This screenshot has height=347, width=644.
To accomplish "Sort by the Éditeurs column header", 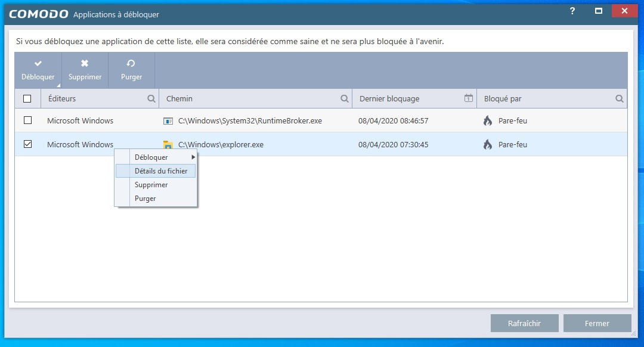I will click(62, 98).
